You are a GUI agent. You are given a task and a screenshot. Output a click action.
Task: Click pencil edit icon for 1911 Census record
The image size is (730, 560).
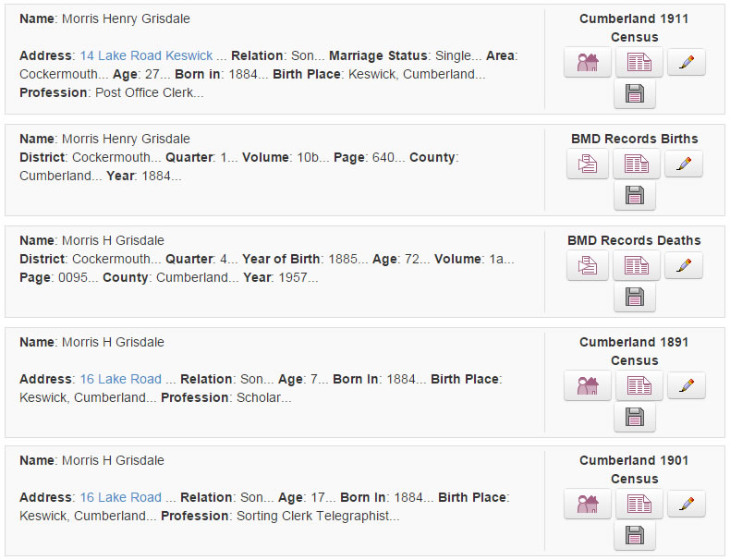(687, 61)
